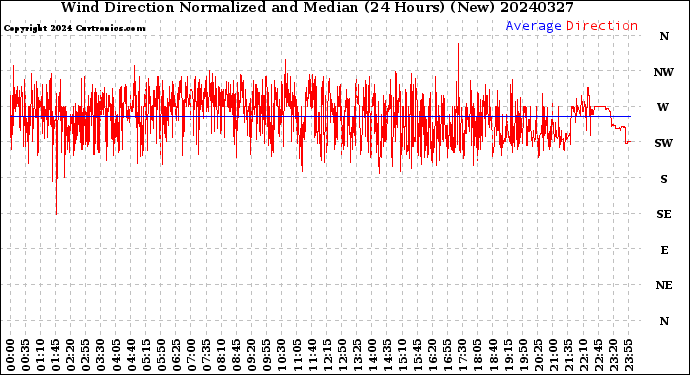Click the 'Average' legend label
Viewport: 690px width, 375px height.
coord(533,26)
